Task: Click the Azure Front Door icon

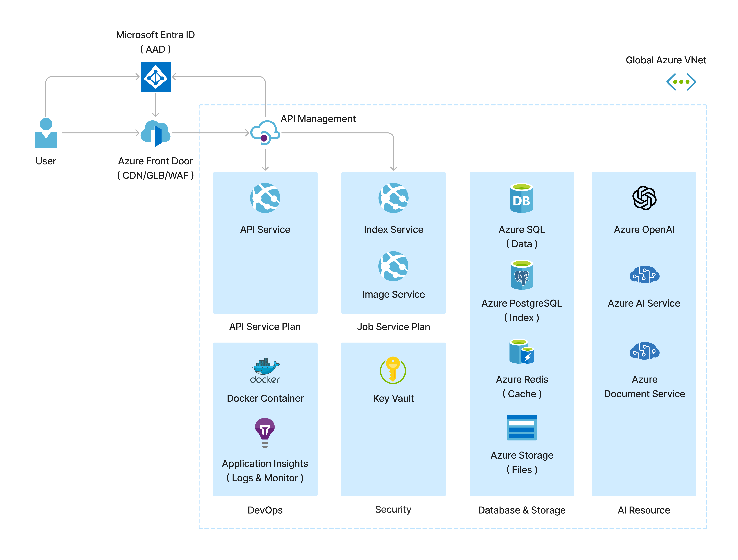Action: (x=156, y=133)
